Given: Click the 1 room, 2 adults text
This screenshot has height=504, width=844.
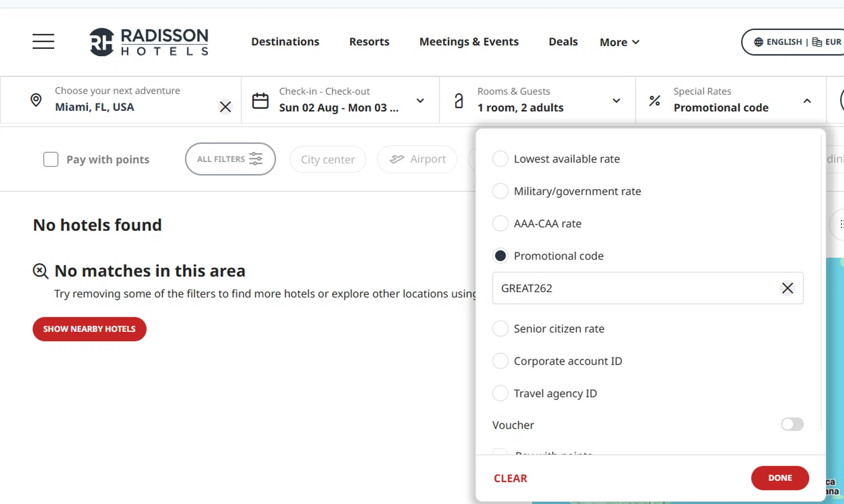Looking at the screenshot, I should click(520, 107).
